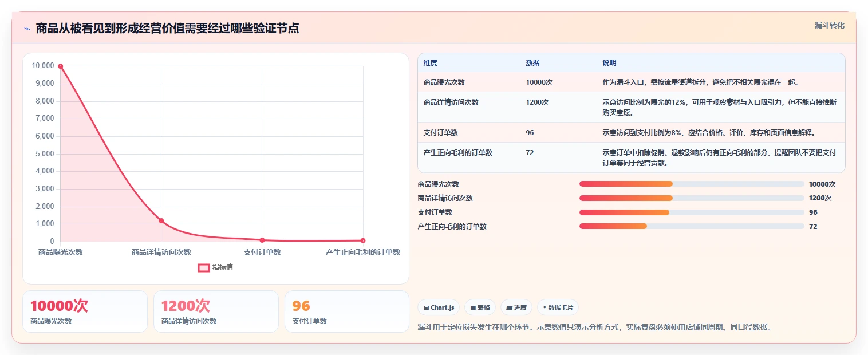Click the description starting 示意订单中扣除促销
Screen dimensions: 868x355
pos(720,158)
